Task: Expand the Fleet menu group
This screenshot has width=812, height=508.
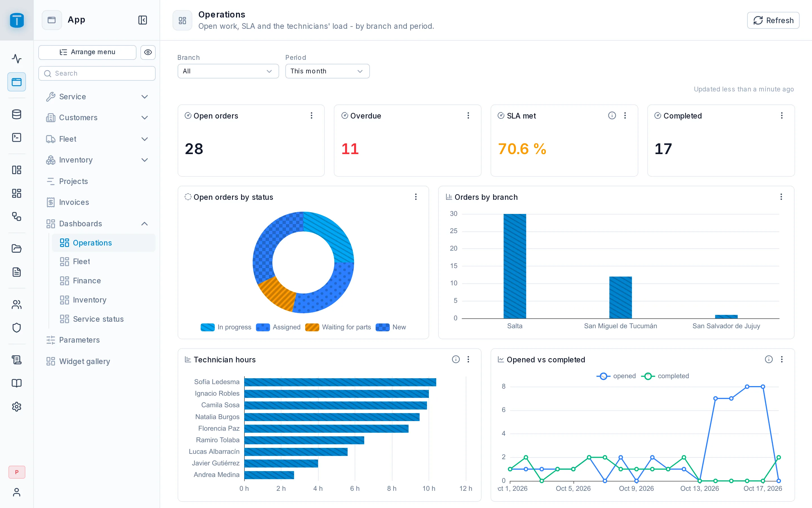Action: pos(97,139)
